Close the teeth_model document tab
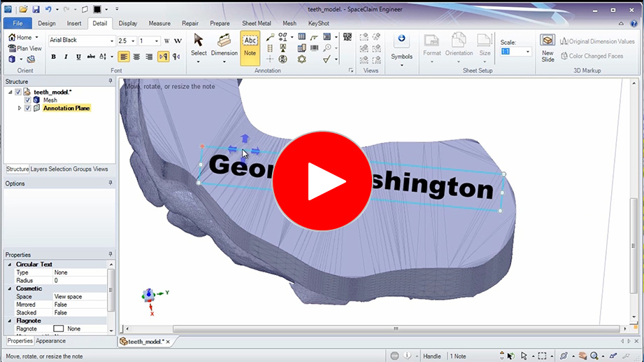Screen dimensions: 644x362 click(168, 342)
